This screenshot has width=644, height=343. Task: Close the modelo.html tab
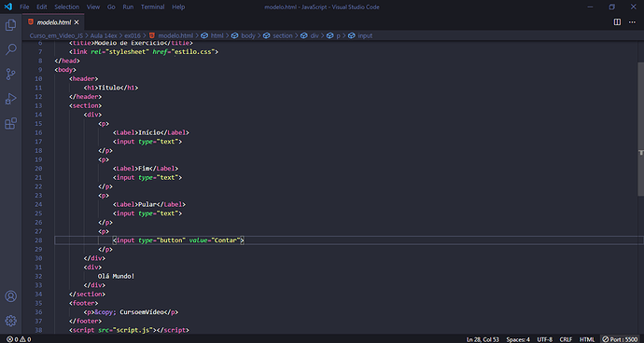(77, 22)
